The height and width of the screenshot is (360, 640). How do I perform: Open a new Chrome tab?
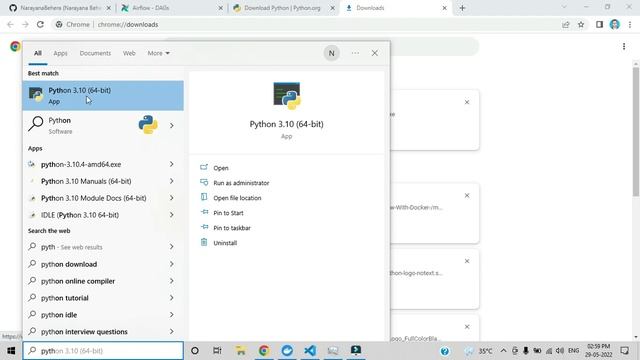click(x=462, y=8)
